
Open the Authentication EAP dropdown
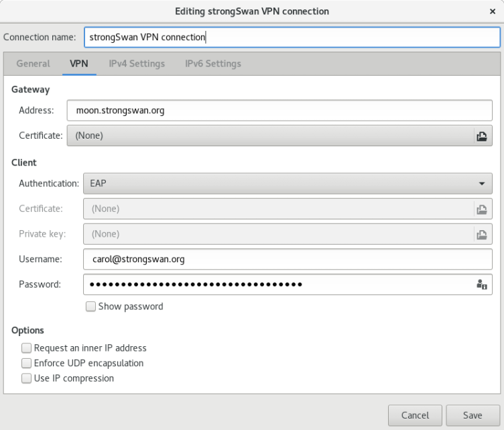287,183
